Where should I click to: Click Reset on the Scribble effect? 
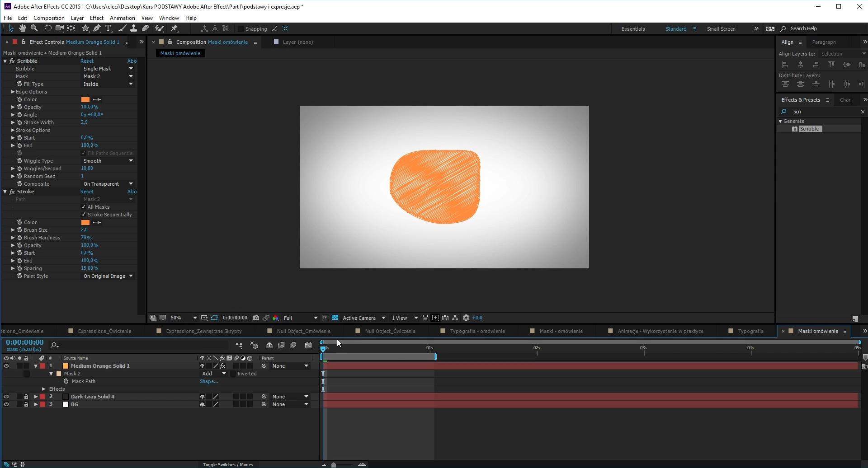tap(87, 61)
